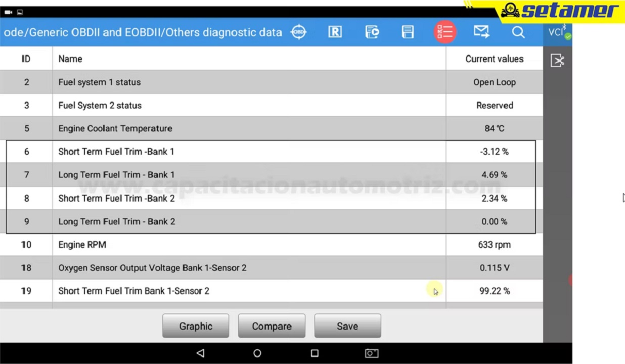
Task: Tap the Android recent apps square
Action: (315, 353)
